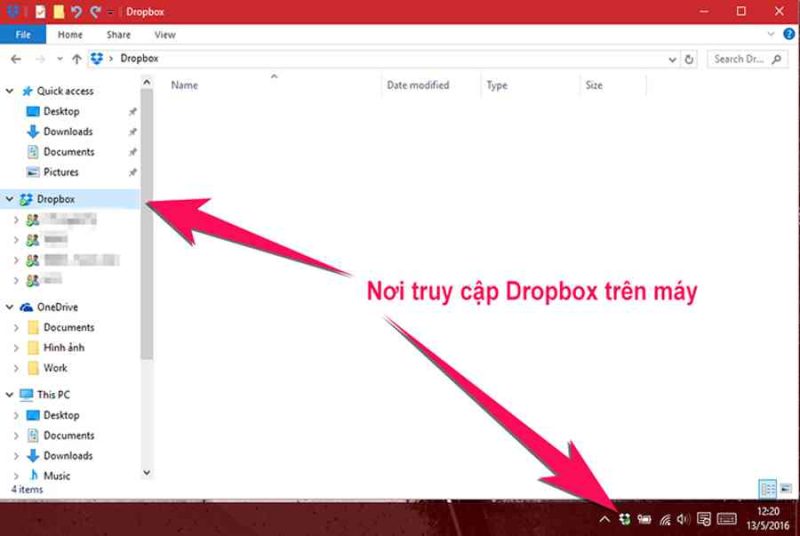Expand the first shared Dropbox subfolder
The image size is (800, 536).
click(16, 220)
